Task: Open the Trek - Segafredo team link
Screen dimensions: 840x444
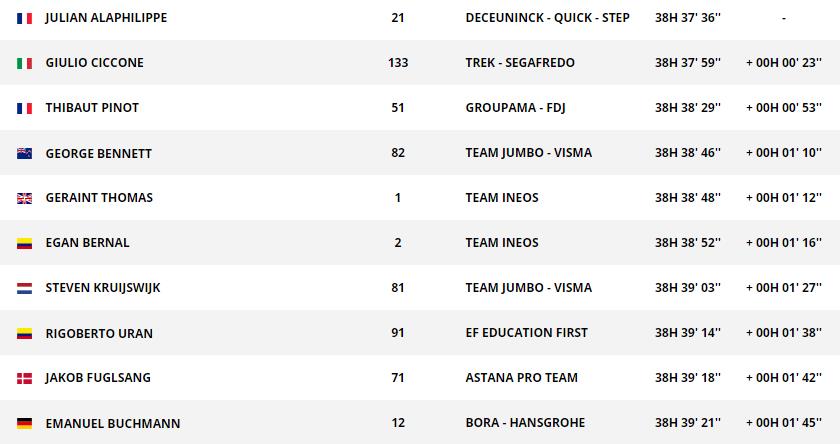Action: (520, 63)
